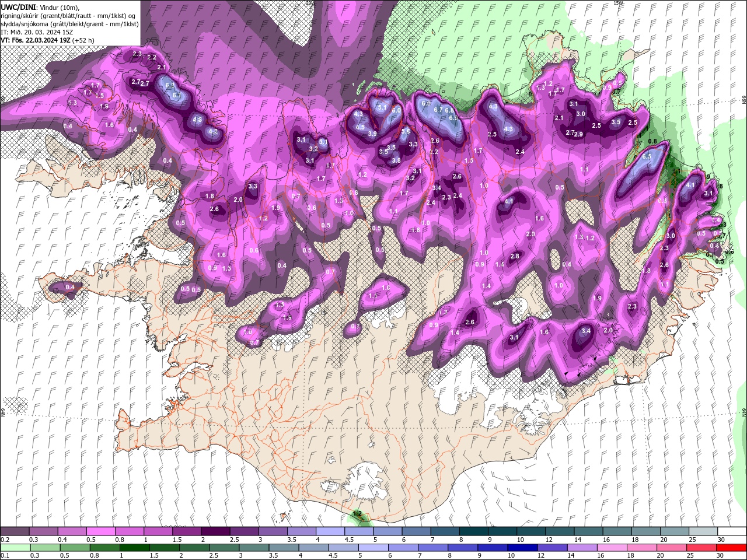This screenshot has width=747, height=560.
Task: Pick lower scale swatch between 2.5 and 3
Action: [224, 547]
